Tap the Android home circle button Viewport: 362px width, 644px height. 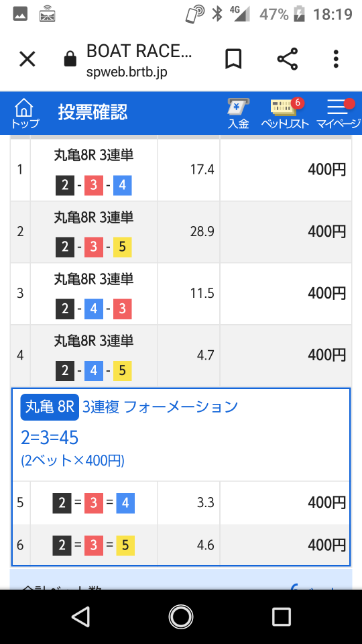[x=180, y=616]
